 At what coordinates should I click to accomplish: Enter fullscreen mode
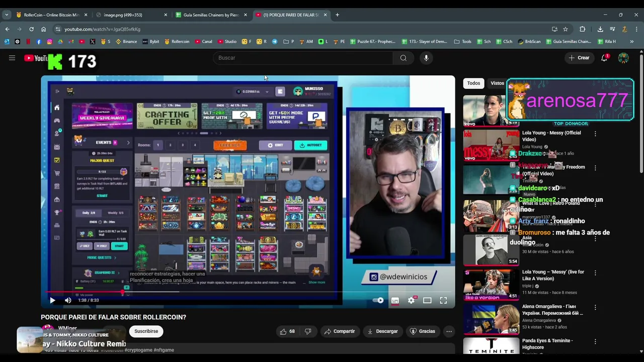coord(443,300)
